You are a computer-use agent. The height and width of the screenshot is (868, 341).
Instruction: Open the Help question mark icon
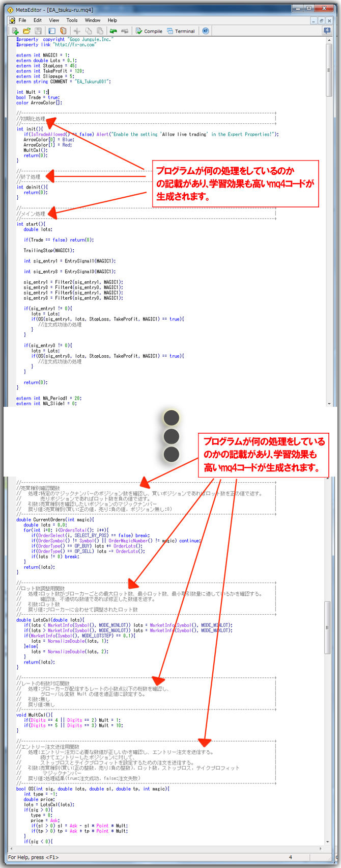[x=206, y=31]
